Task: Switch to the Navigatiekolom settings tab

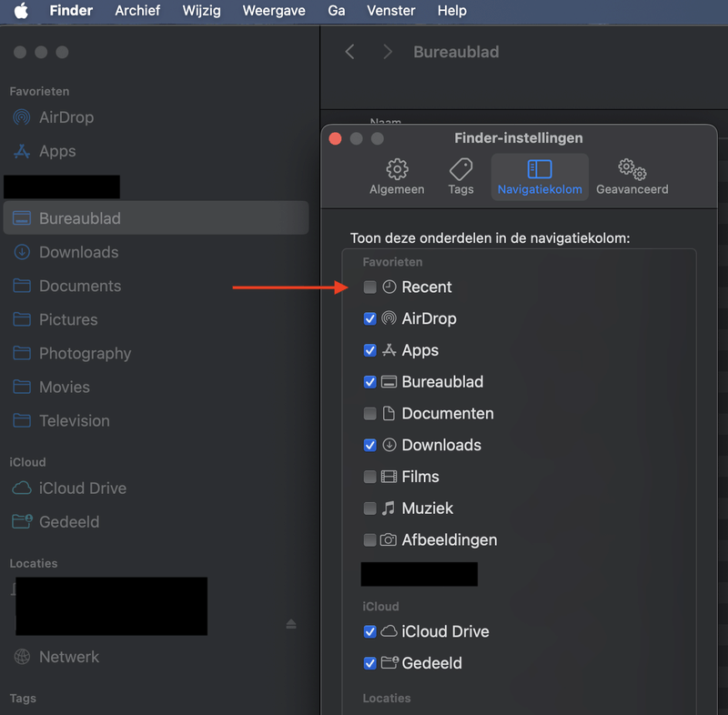Action: pos(540,176)
